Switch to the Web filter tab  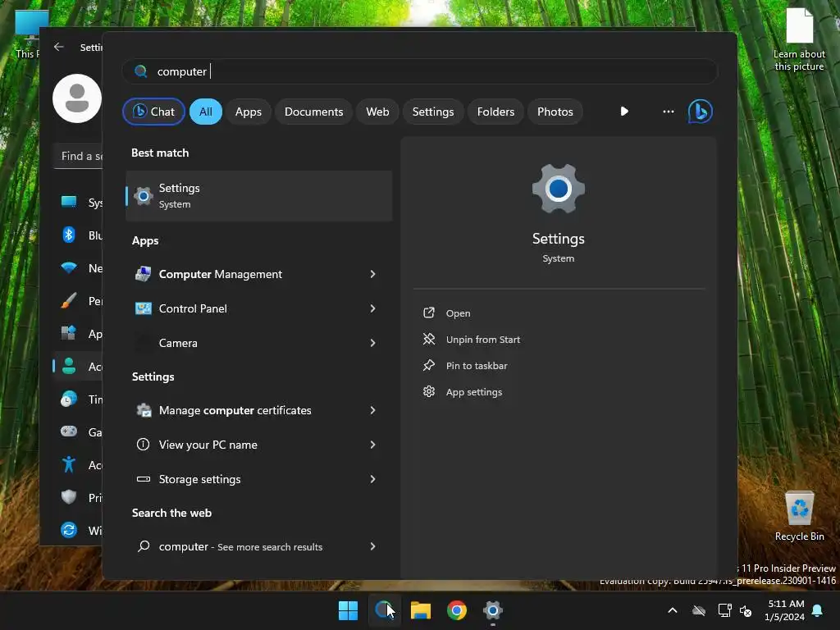[377, 112]
